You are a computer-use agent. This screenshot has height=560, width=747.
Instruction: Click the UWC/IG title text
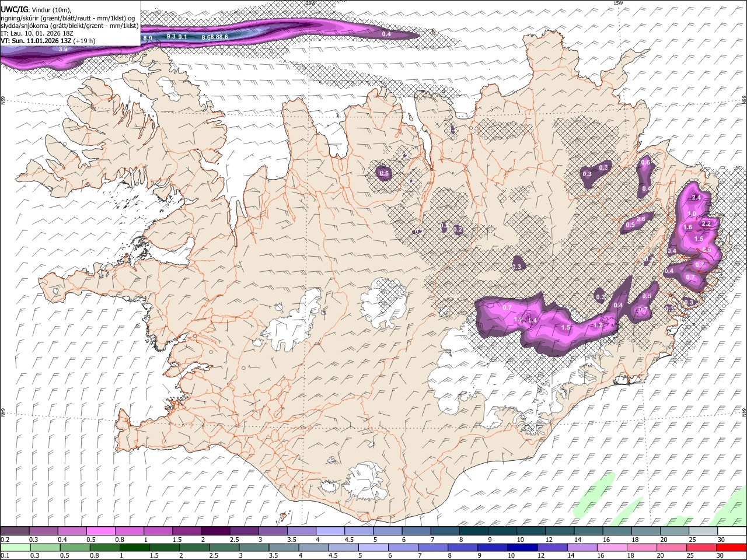pos(14,9)
